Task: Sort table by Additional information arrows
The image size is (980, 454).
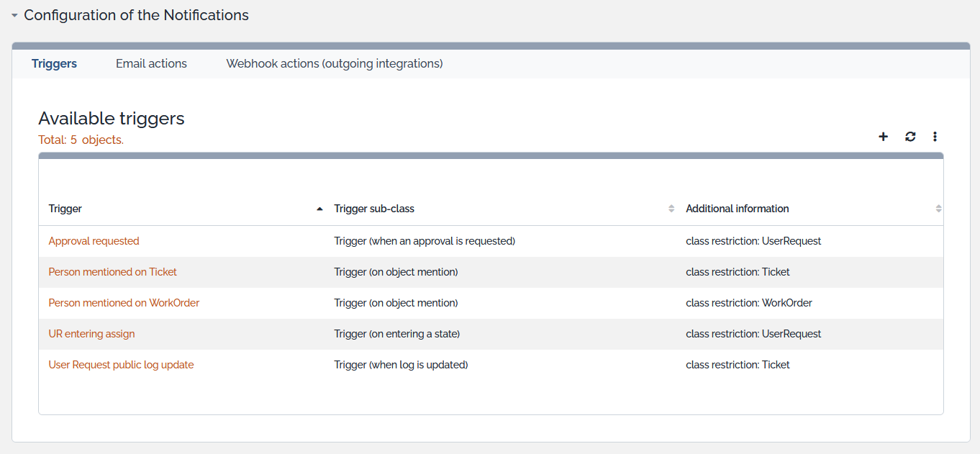Action: pyautogui.click(x=938, y=209)
